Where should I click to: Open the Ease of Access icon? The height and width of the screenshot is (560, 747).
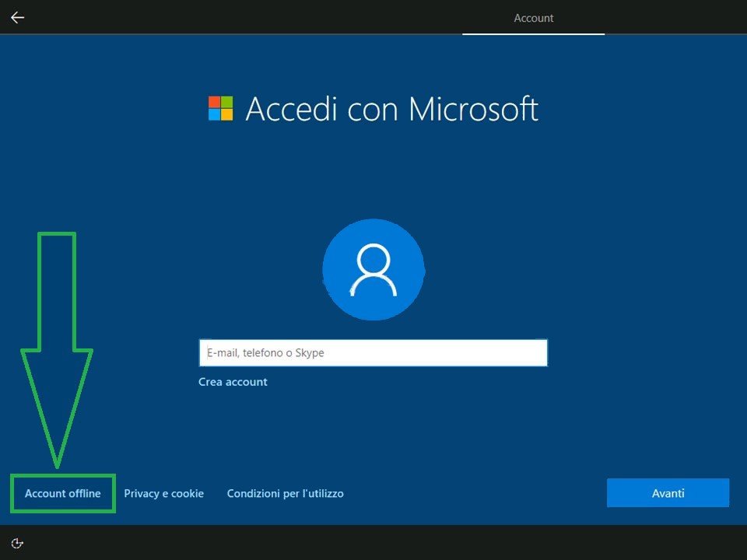point(17,544)
